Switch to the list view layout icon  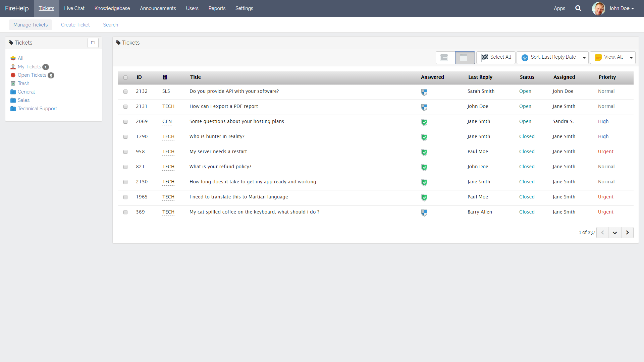[x=444, y=58]
